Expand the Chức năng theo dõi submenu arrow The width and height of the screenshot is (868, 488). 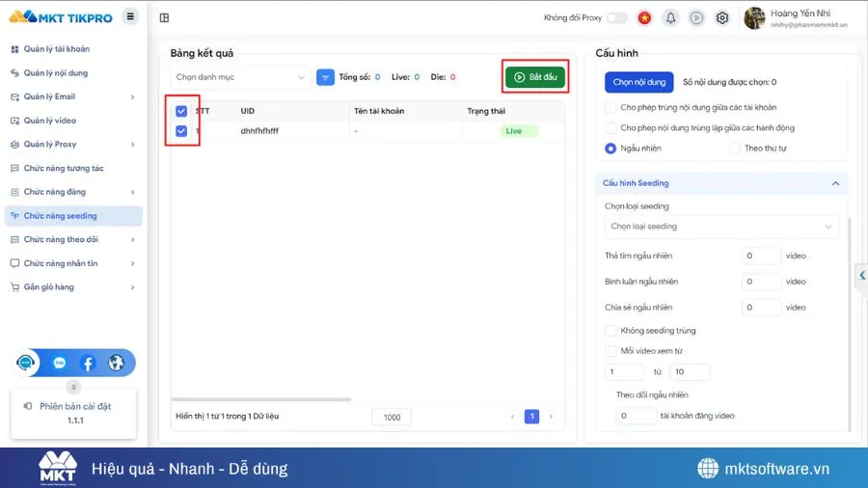point(133,239)
